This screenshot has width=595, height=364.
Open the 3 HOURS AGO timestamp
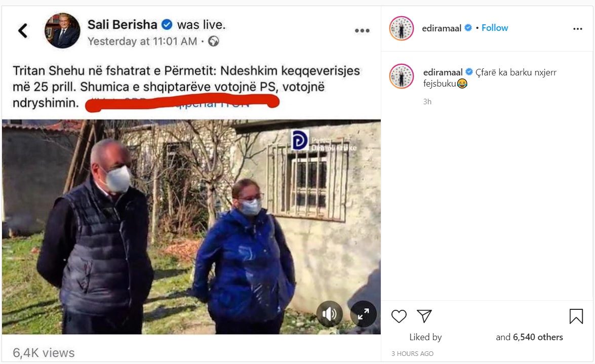[412, 354]
